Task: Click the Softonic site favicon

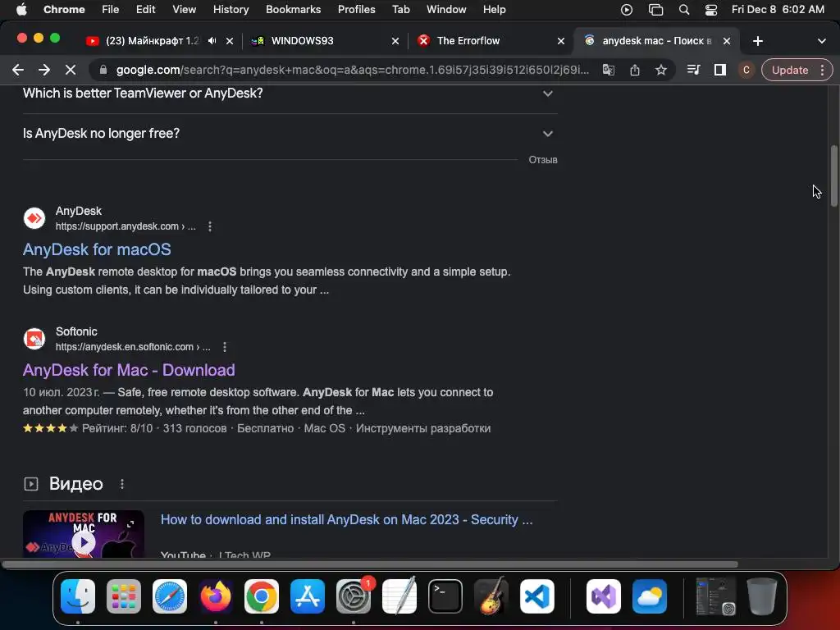Action: click(34, 339)
